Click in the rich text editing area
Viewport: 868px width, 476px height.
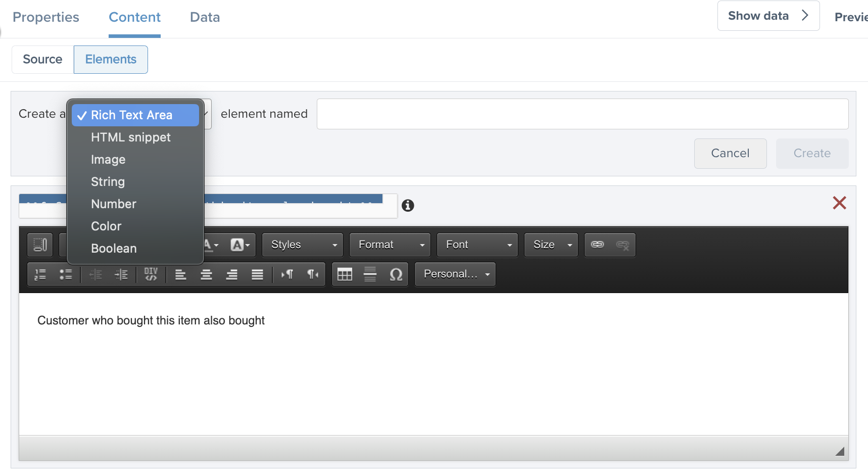[433, 364]
